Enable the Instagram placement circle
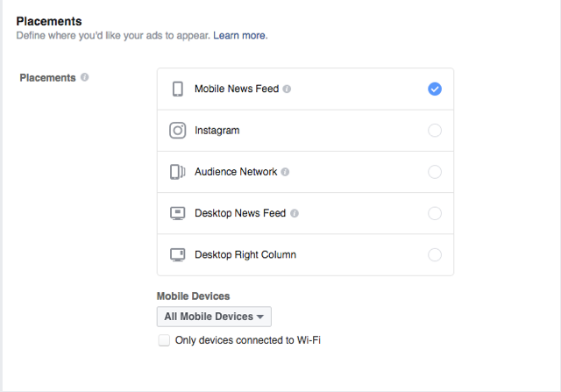Screen dimensions: 561x392 (435, 131)
